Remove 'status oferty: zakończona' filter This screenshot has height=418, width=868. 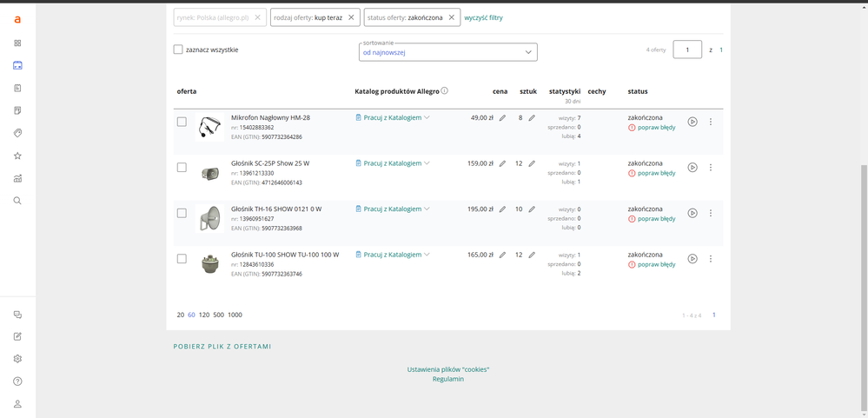click(451, 17)
